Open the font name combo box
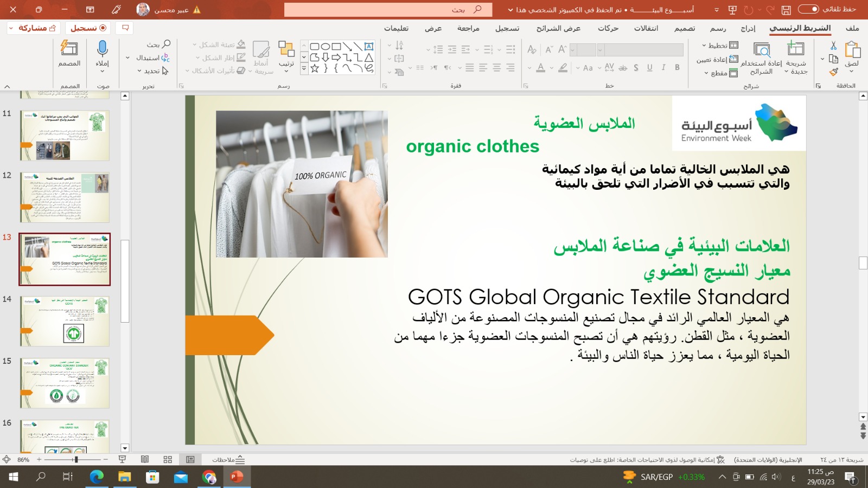 pyautogui.click(x=640, y=50)
